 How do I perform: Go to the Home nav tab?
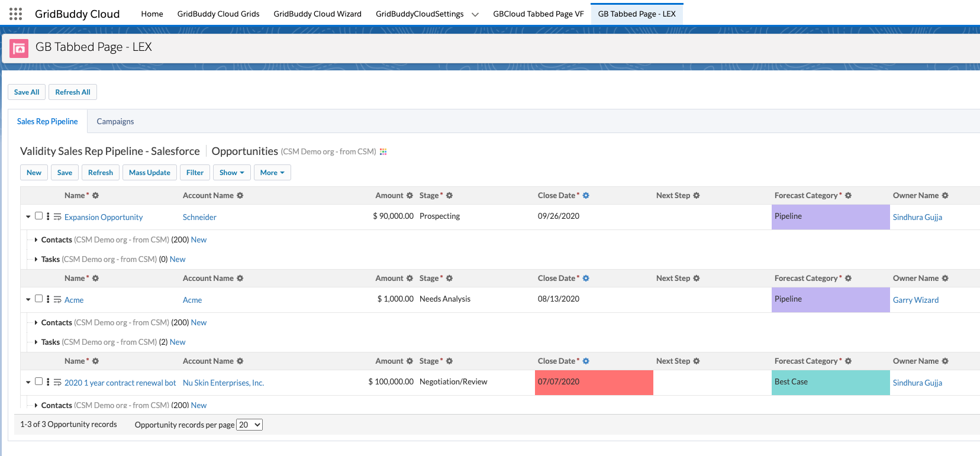[152, 14]
